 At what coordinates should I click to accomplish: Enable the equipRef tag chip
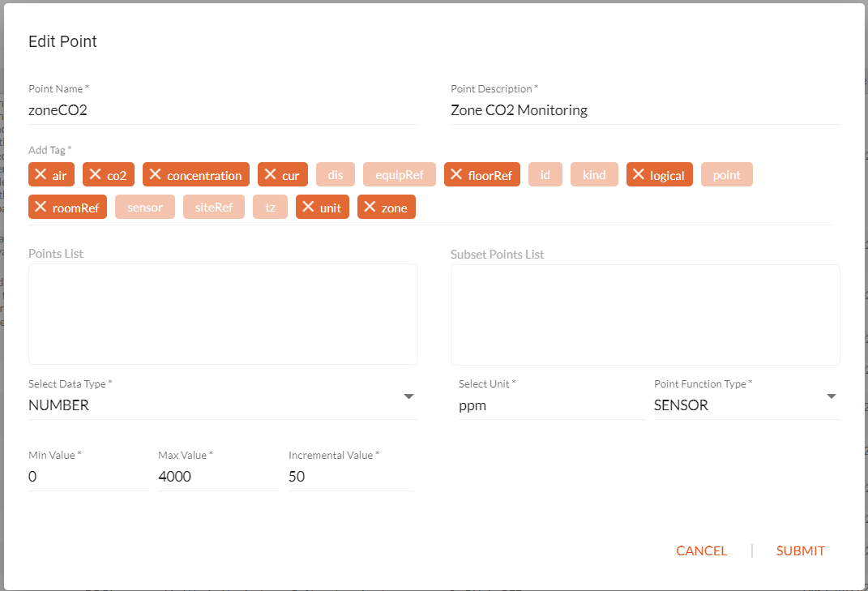(399, 174)
